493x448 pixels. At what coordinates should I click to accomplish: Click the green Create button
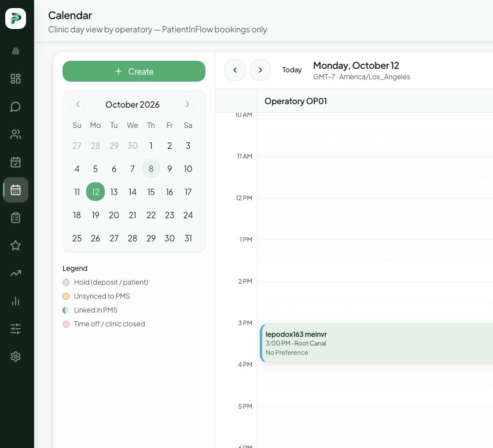point(134,71)
